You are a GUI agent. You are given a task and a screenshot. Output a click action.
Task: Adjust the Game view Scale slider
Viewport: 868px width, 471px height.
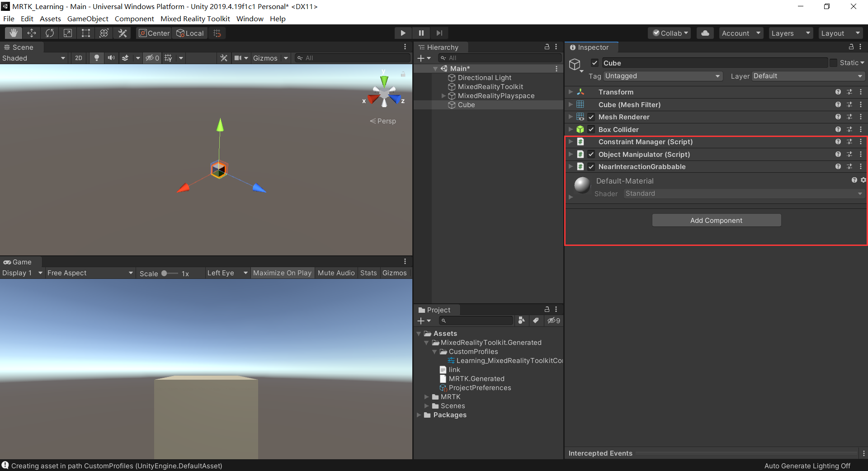(165, 273)
